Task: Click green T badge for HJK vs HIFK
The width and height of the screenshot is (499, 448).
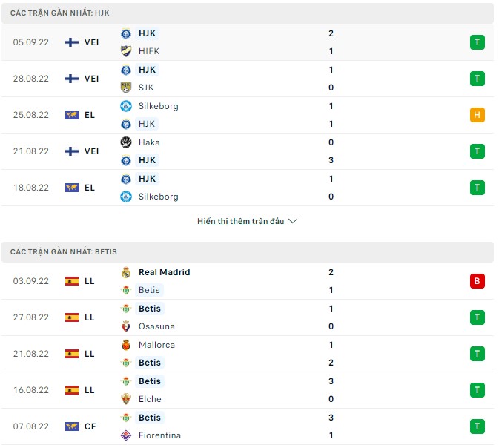Action: tap(477, 42)
